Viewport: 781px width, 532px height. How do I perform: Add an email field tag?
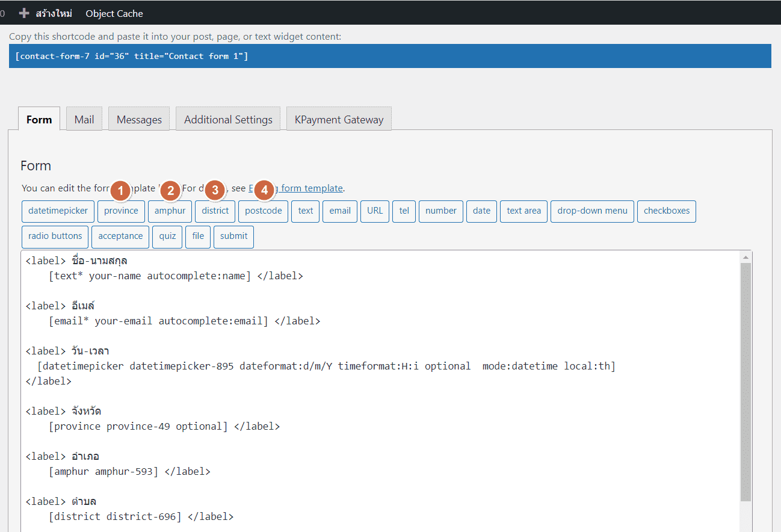(x=339, y=211)
